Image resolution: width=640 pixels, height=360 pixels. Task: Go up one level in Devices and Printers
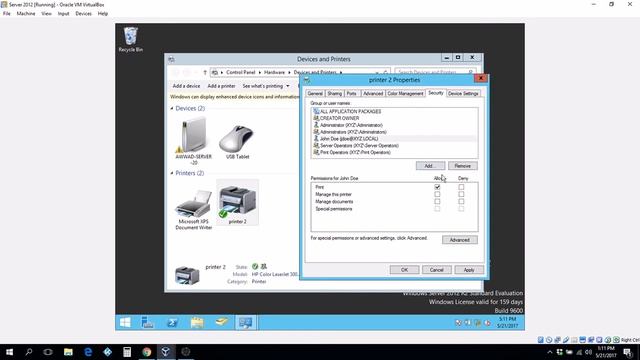(205, 73)
